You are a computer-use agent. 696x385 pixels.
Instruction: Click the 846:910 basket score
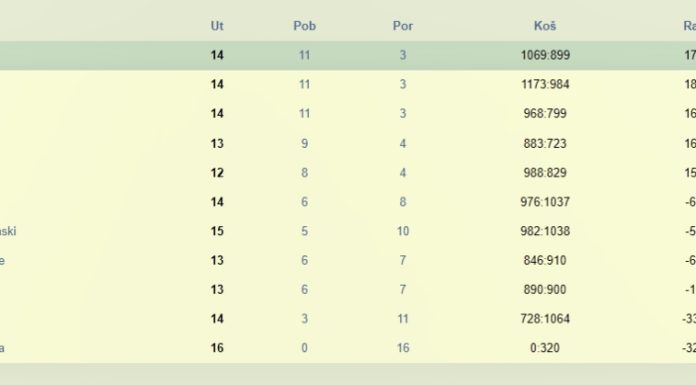coord(545,260)
